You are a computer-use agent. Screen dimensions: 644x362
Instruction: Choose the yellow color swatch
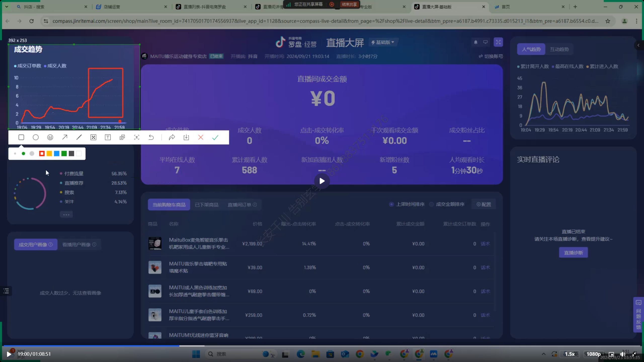49,154
